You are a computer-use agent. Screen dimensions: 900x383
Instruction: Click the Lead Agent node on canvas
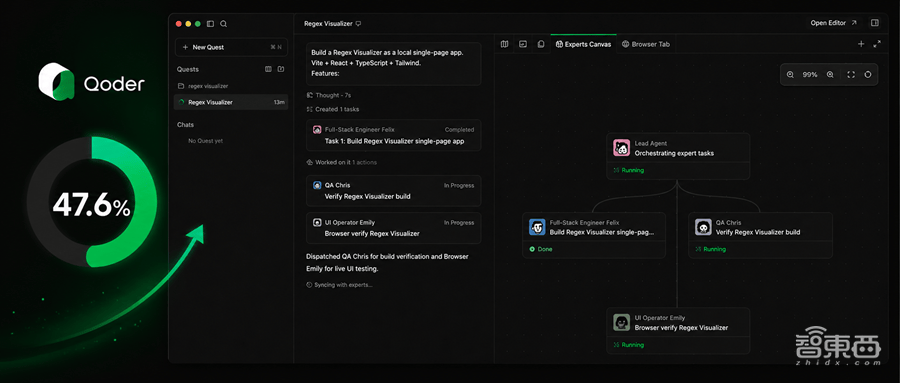(678, 156)
